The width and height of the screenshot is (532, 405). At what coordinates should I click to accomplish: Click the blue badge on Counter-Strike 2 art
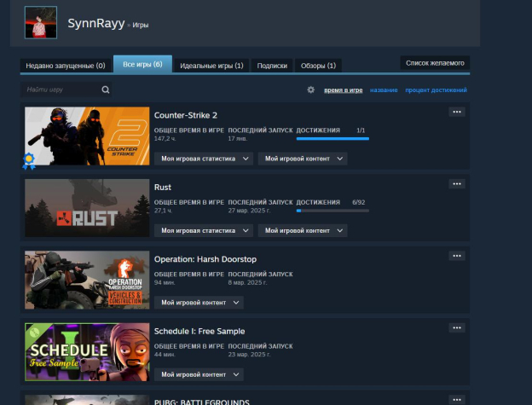click(x=30, y=159)
